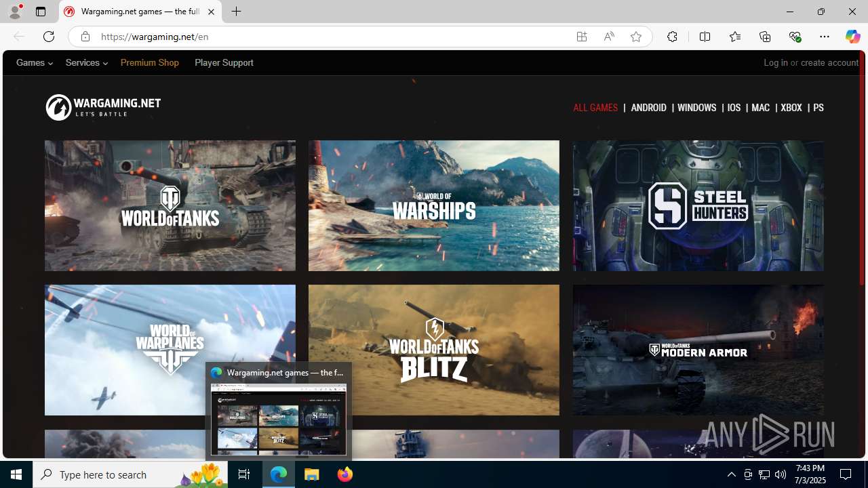Select the Edge window preview thumbnail
Screen dimensions: 868x488
point(279,419)
